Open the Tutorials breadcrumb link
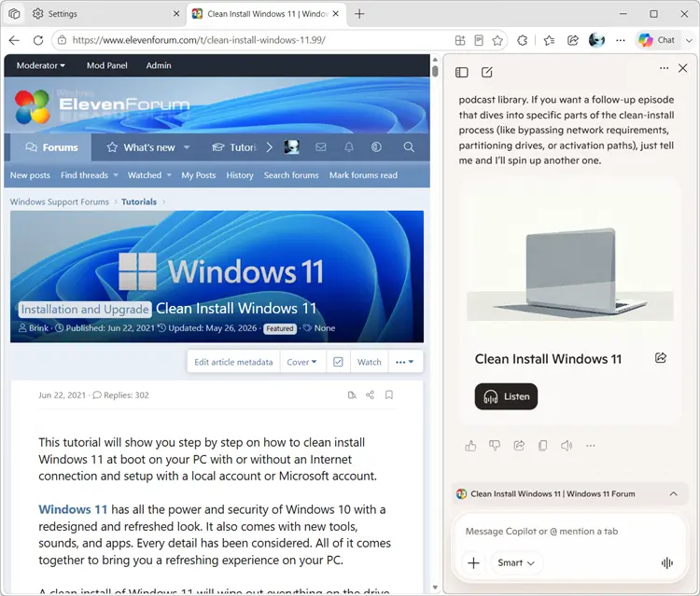The image size is (700, 596). (x=139, y=201)
